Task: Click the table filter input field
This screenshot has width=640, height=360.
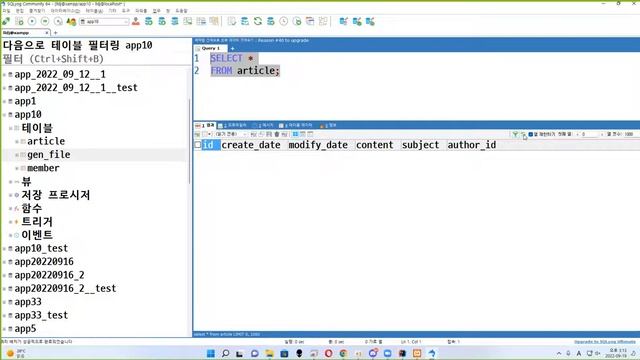Action: click(96, 59)
